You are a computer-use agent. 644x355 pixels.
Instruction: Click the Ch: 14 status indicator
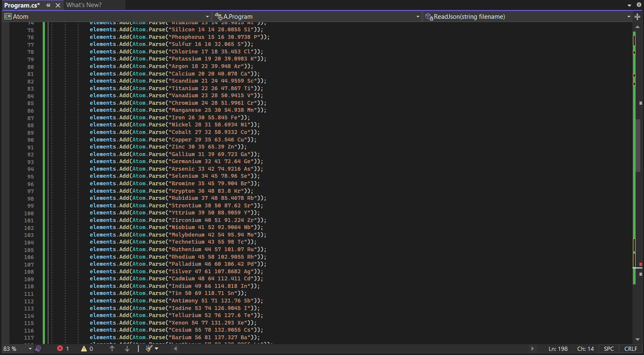[585, 349]
